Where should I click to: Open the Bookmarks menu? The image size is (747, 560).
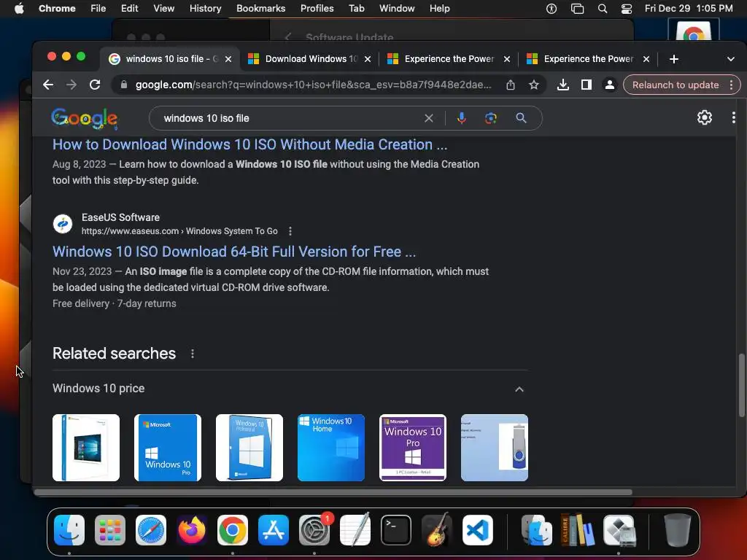click(x=260, y=9)
